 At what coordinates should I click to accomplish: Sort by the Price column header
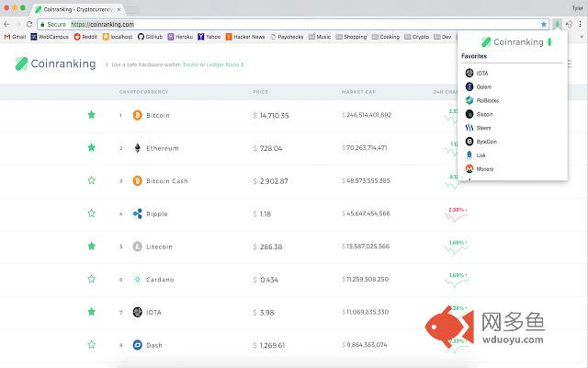point(261,92)
